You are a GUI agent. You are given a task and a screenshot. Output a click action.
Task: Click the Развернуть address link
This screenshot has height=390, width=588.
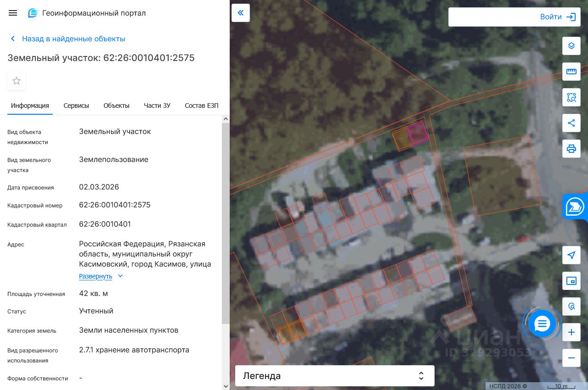tap(96, 276)
